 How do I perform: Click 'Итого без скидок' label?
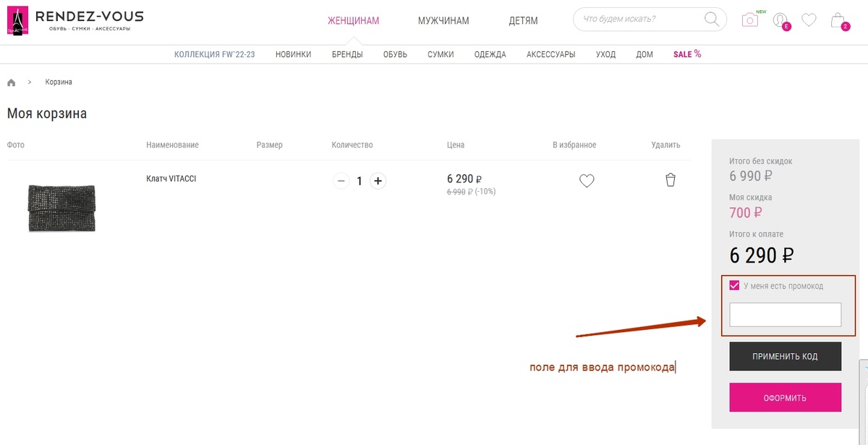coord(760,161)
